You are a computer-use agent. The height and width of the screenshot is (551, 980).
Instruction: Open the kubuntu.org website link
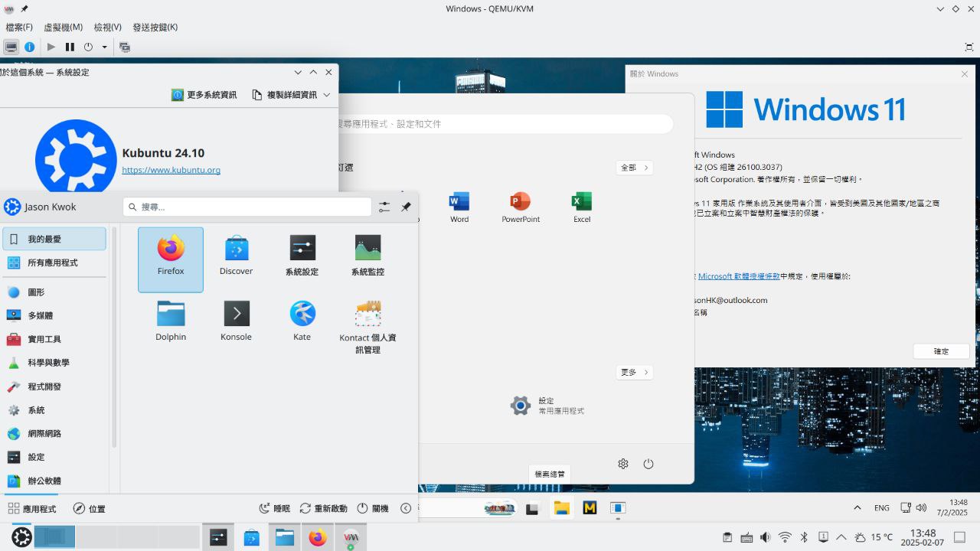point(171,170)
